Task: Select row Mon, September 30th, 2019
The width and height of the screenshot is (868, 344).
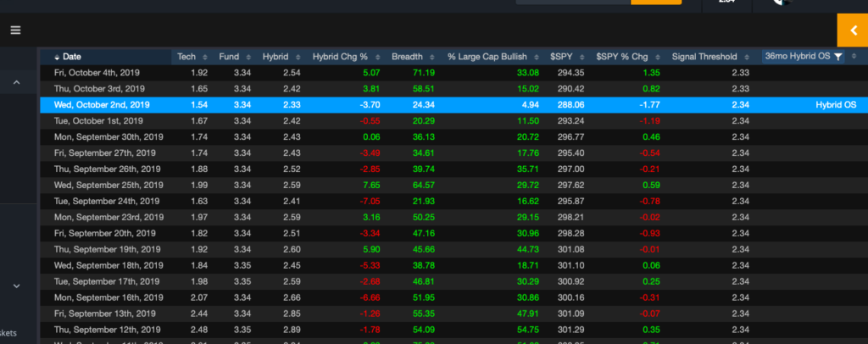Action: click(x=453, y=136)
